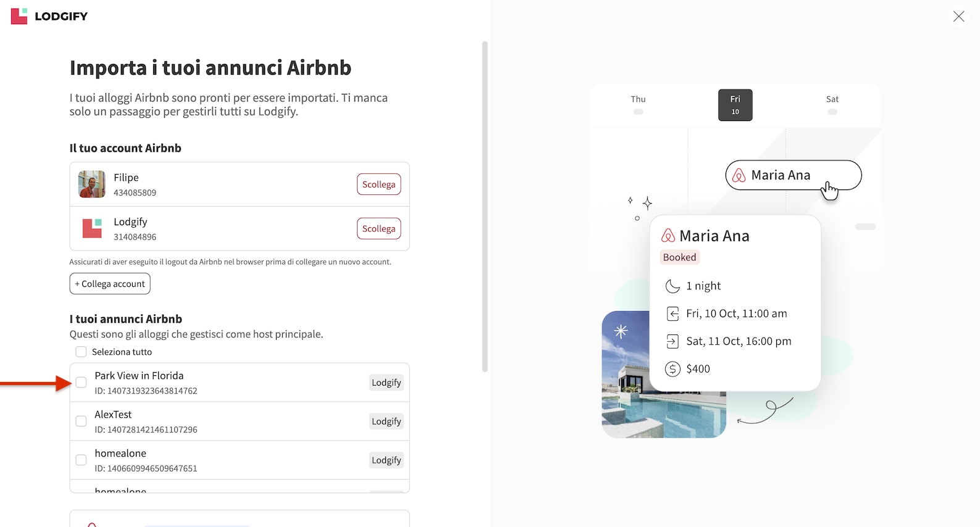980x527 pixels.
Task: Close the Airbnb import dialog
Action: 958,17
